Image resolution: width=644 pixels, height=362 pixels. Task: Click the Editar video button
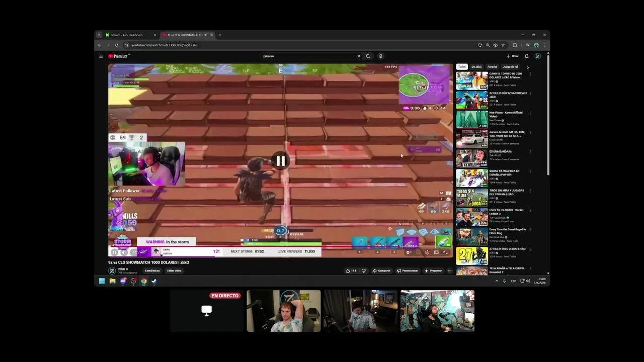click(x=174, y=270)
